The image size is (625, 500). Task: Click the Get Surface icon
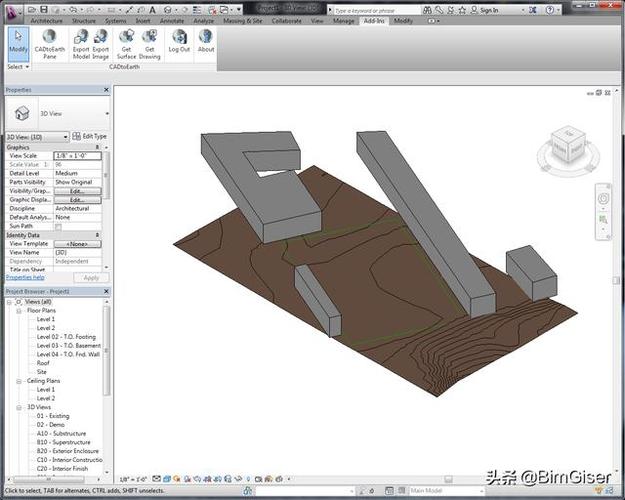(x=128, y=37)
